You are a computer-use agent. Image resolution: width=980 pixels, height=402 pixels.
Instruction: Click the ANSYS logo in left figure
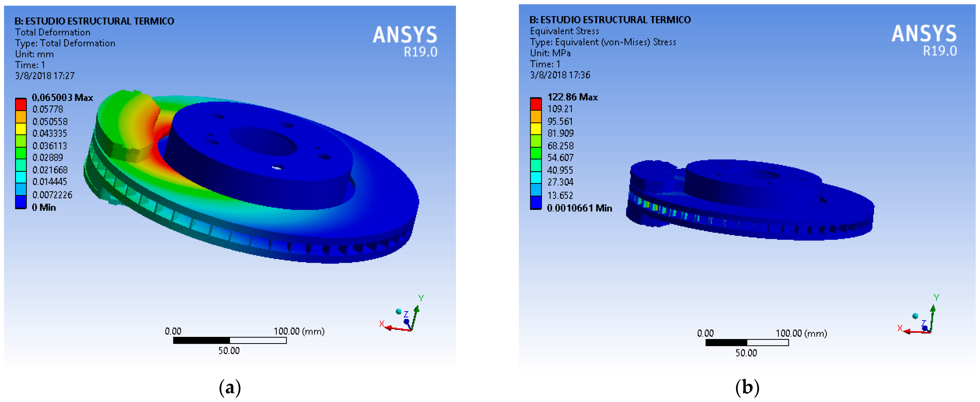click(405, 35)
